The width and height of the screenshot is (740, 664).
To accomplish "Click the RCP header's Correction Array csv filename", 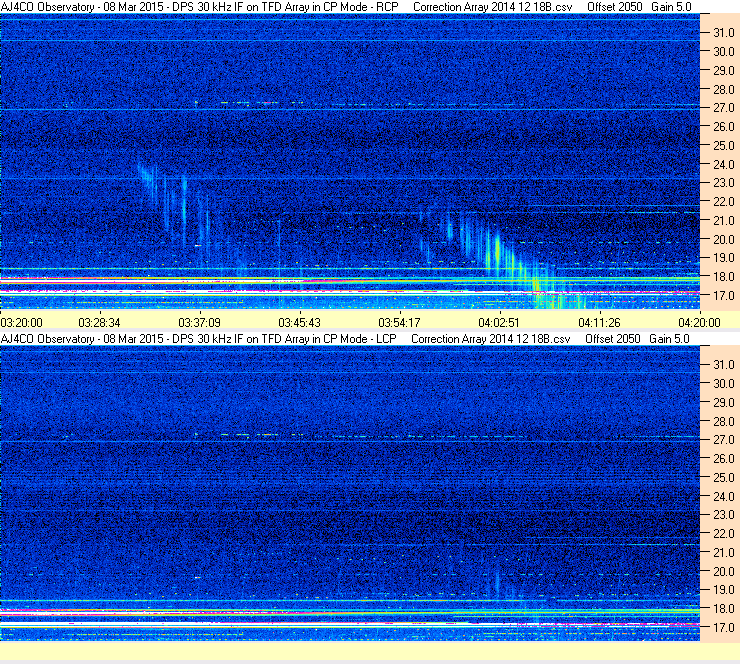I will tap(492, 6).
